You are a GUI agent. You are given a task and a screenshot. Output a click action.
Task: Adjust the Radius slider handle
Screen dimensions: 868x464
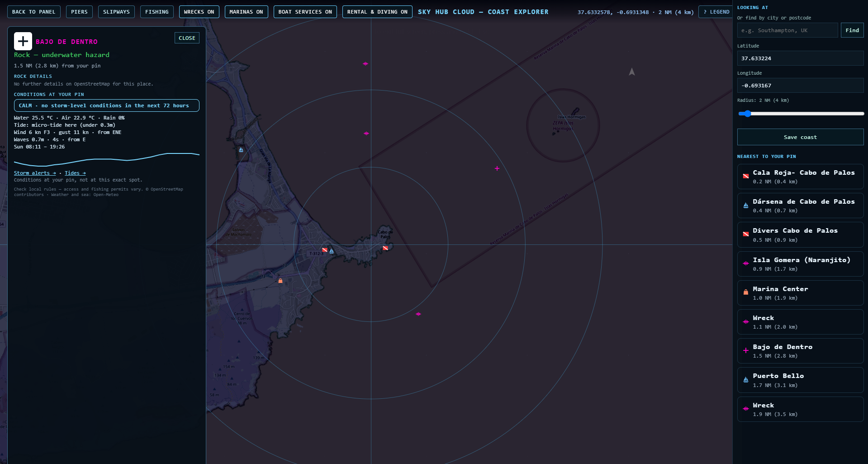[748, 114]
